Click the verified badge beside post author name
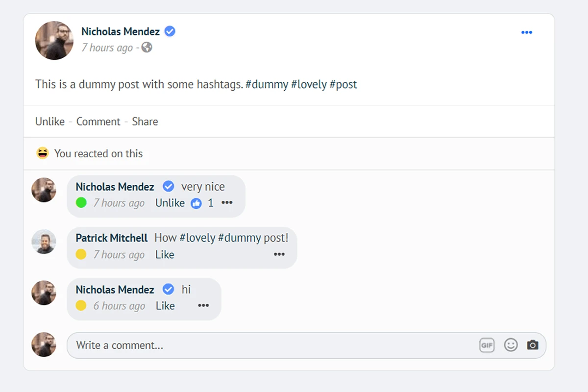 170,31
